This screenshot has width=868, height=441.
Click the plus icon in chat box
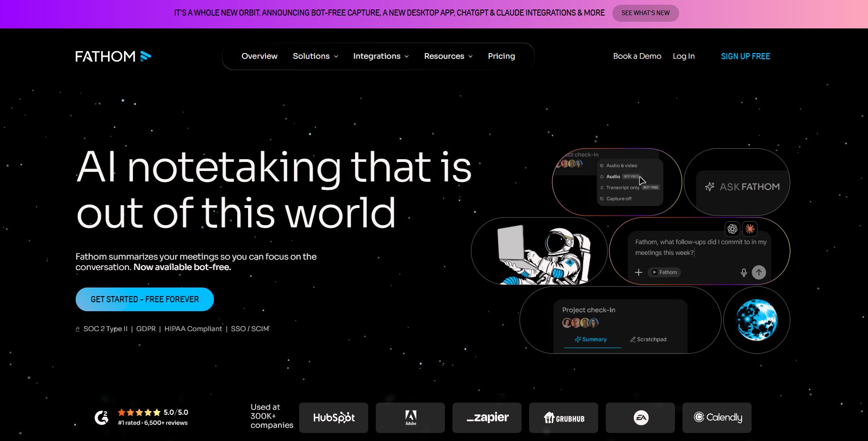638,272
